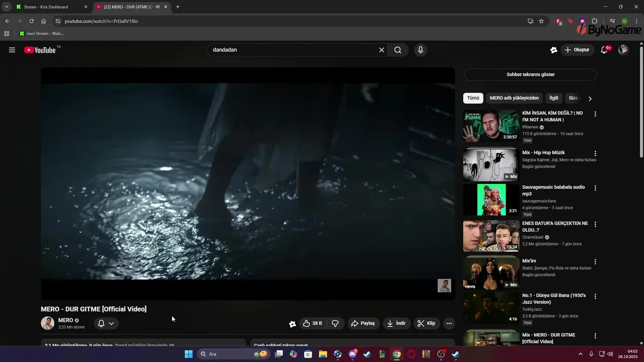The height and width of the screenshot is (362, 644).
Task: Dislike the video with thumbs down
Action: click(335, 323)
